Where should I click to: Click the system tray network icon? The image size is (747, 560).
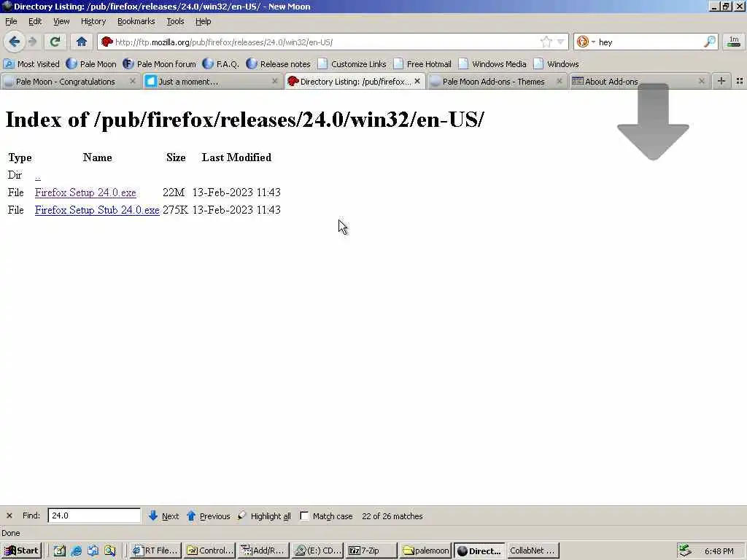[684, 551]
